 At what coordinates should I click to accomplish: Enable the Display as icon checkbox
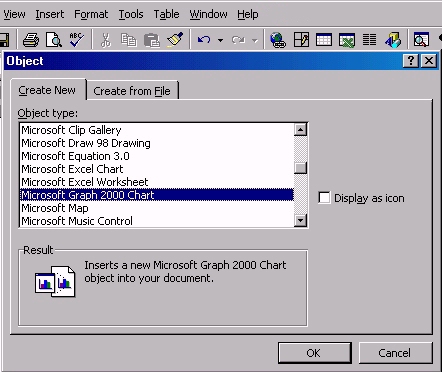click(324, 198)
